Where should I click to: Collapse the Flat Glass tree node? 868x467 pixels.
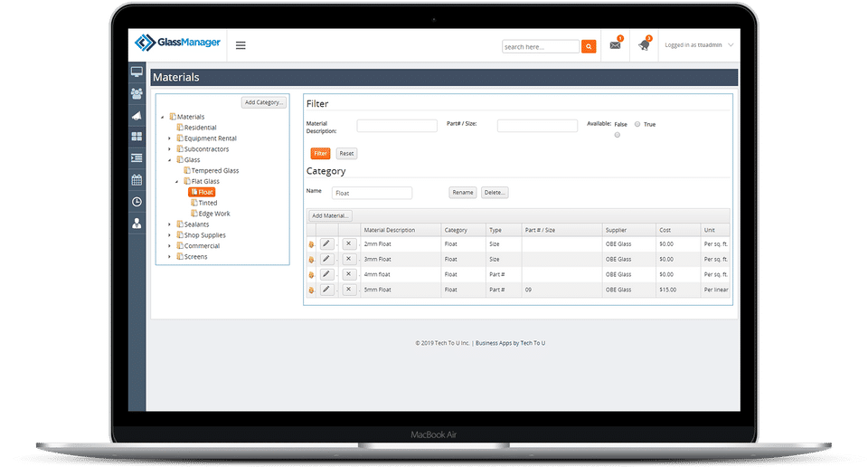pyautogui.click(x=176, y=181)
